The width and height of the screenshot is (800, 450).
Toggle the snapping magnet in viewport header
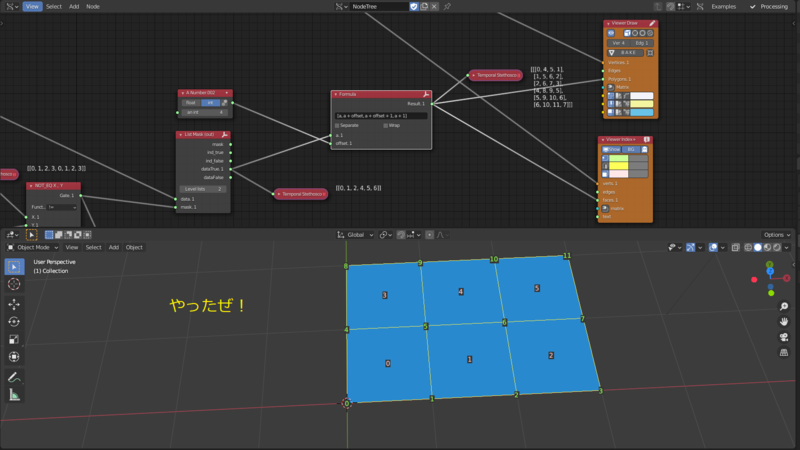click(x=401, y=235)
